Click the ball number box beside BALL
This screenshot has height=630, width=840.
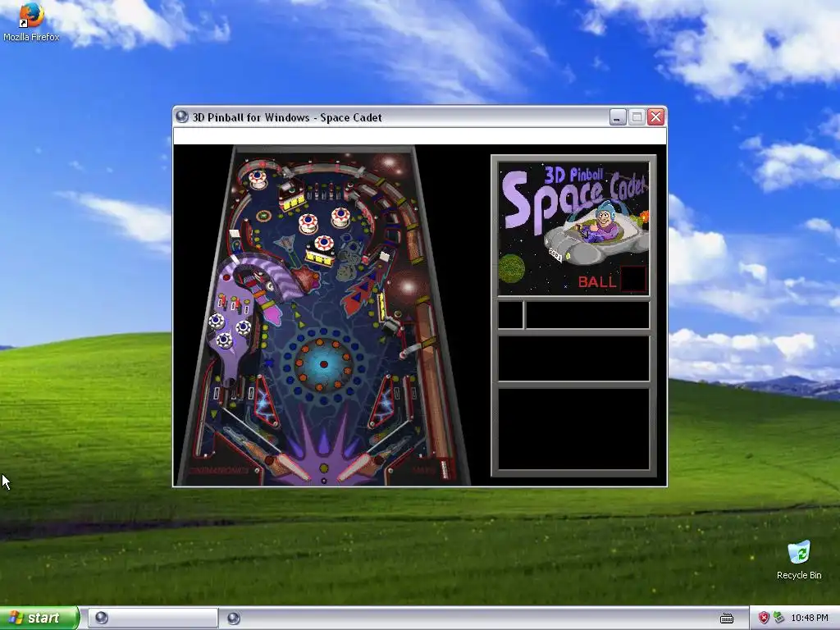633,279
